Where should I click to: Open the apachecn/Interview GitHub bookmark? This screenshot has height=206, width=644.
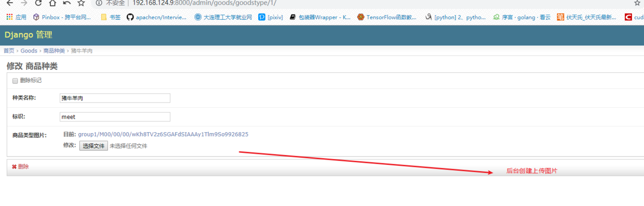tap(157, 17)
